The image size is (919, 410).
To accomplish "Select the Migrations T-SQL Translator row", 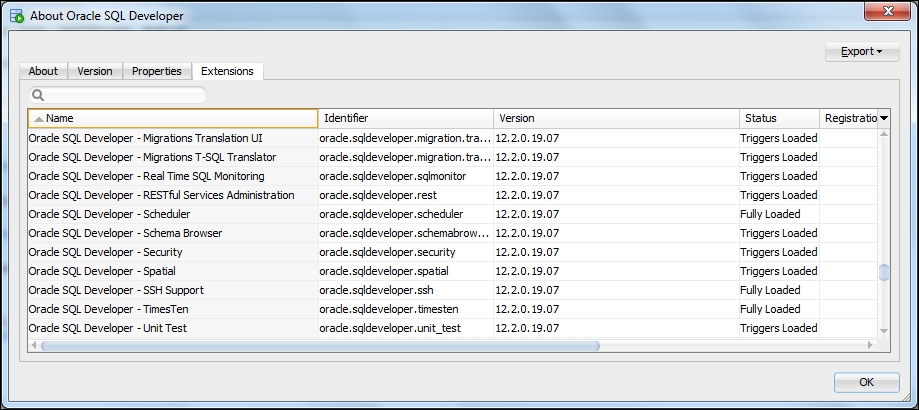I will coord(453,157).
